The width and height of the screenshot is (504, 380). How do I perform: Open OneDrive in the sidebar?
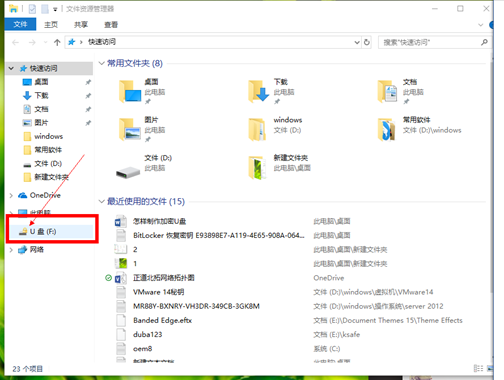tap(45, 195)
